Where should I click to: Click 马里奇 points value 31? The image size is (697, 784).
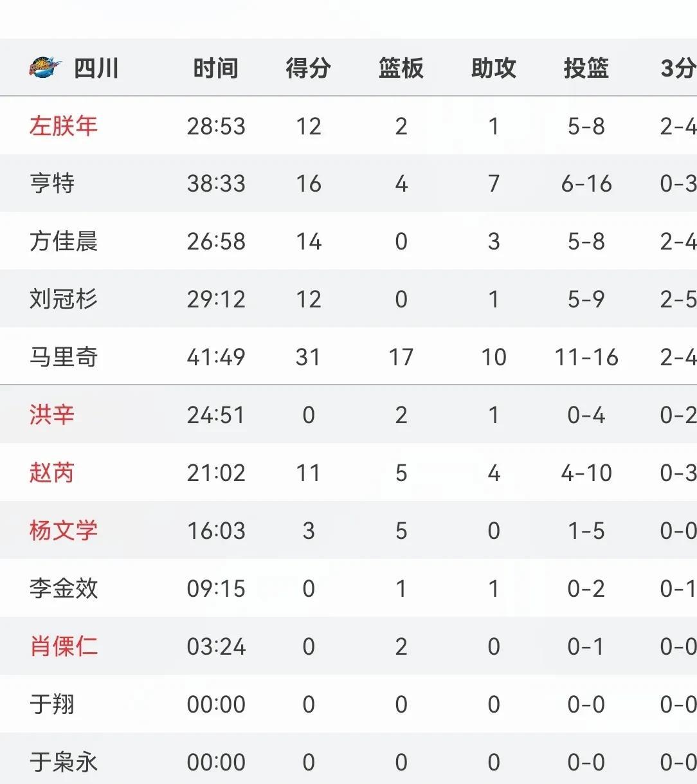[309, 357]
